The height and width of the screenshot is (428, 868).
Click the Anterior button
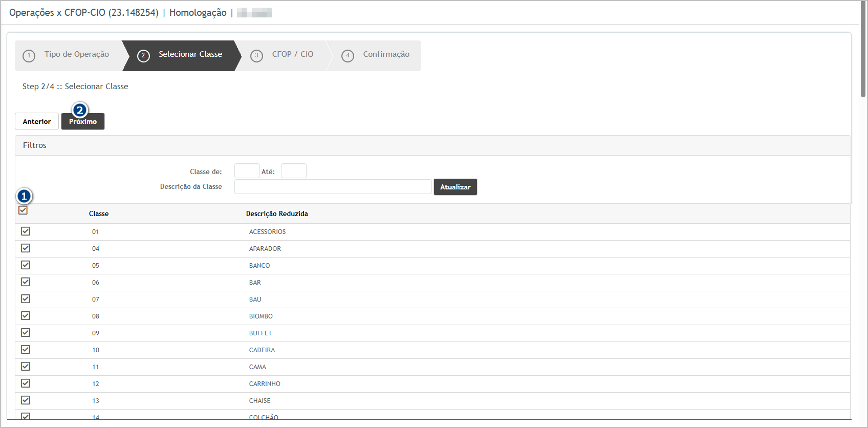tap(37, 121)
